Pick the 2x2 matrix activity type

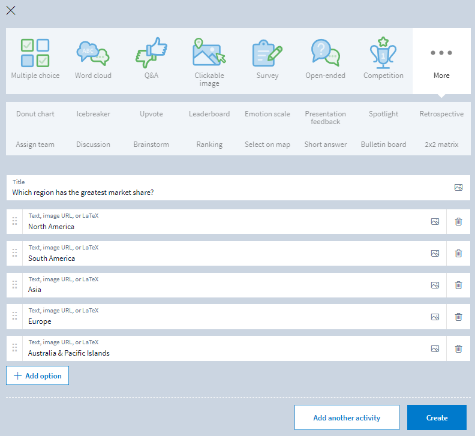pos(441,144)
